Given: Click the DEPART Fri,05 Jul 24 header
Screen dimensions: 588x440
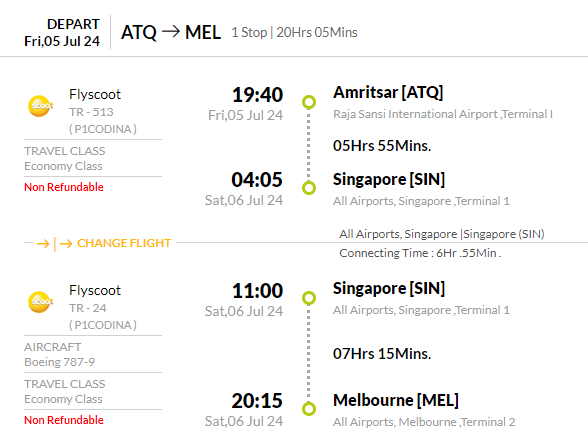Looking at the screenshot, I should point(62,33).
